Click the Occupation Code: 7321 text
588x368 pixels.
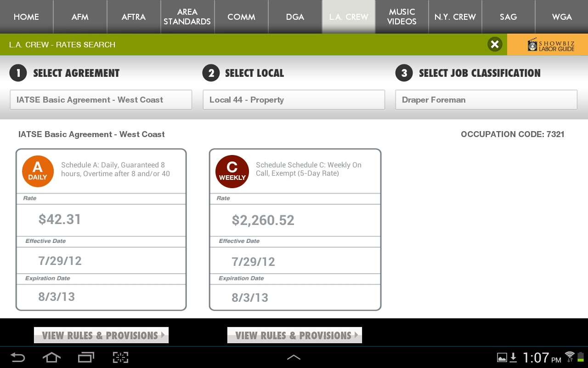click(x=513, y=134)
